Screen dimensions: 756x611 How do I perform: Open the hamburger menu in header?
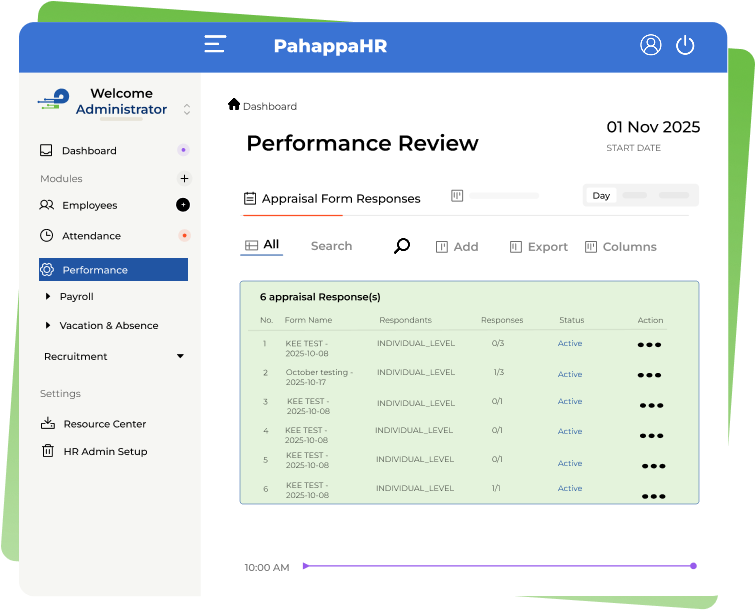coord(214,45)
